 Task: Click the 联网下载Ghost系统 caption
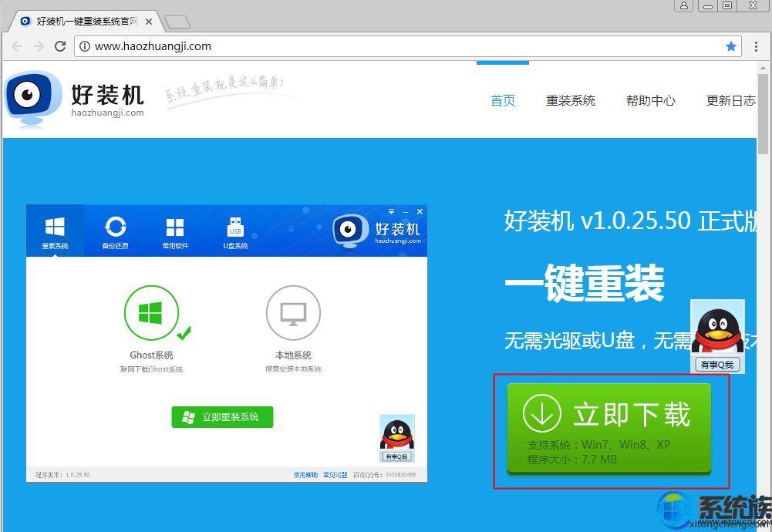coord(151,369)
